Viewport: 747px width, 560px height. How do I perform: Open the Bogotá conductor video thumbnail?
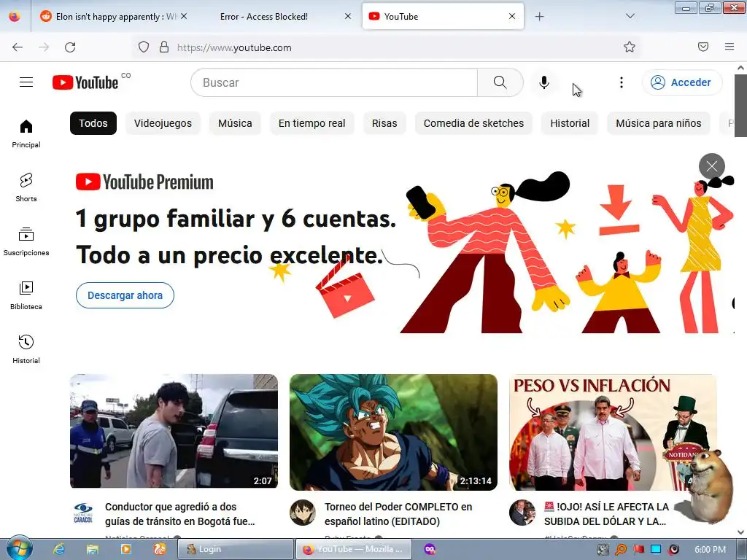coord(174,432)
